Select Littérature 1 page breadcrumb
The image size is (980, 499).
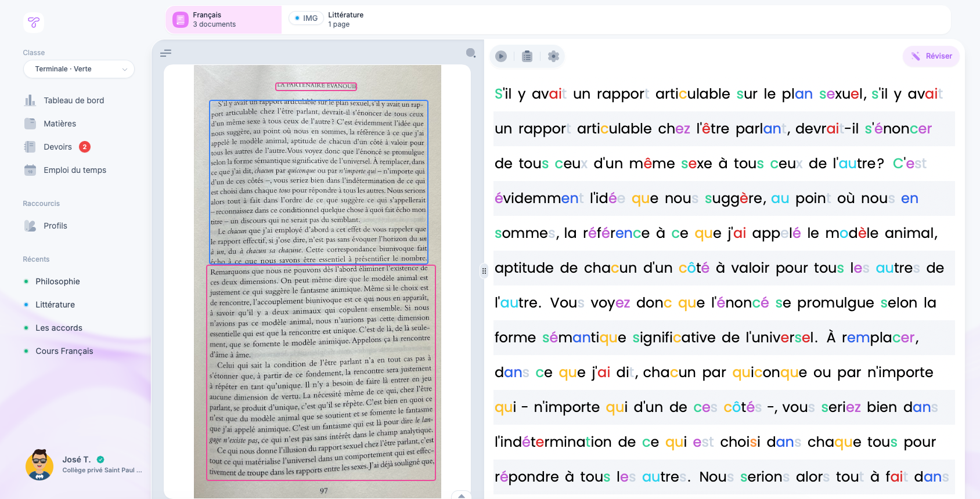tap(345, 20)
